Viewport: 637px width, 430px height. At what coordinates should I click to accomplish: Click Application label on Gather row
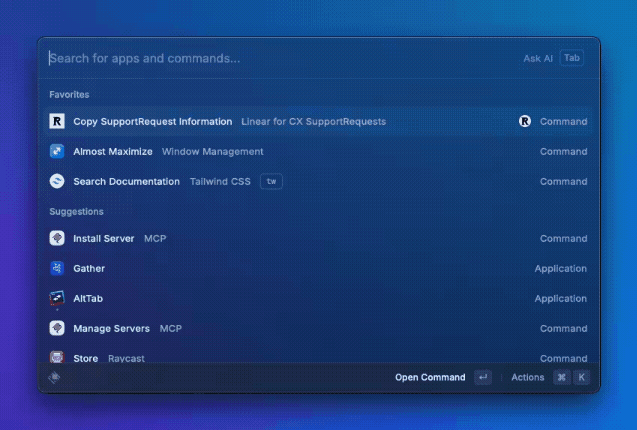[x=561, y=269]
